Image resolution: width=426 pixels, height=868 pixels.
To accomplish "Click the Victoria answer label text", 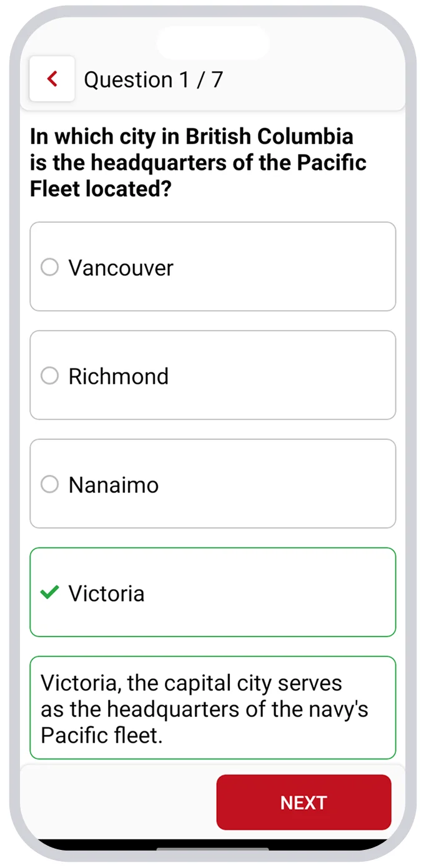I will pyautogui.click(x=106, y=593).
